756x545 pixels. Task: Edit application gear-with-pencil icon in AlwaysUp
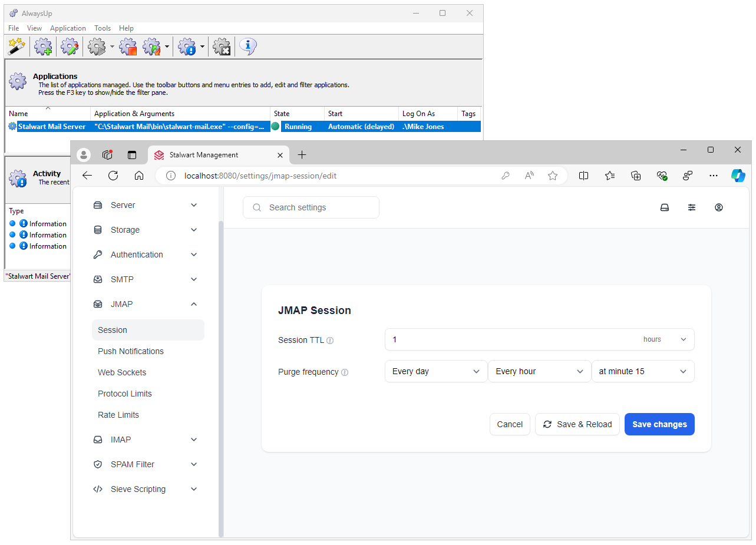tap(70, 46)
